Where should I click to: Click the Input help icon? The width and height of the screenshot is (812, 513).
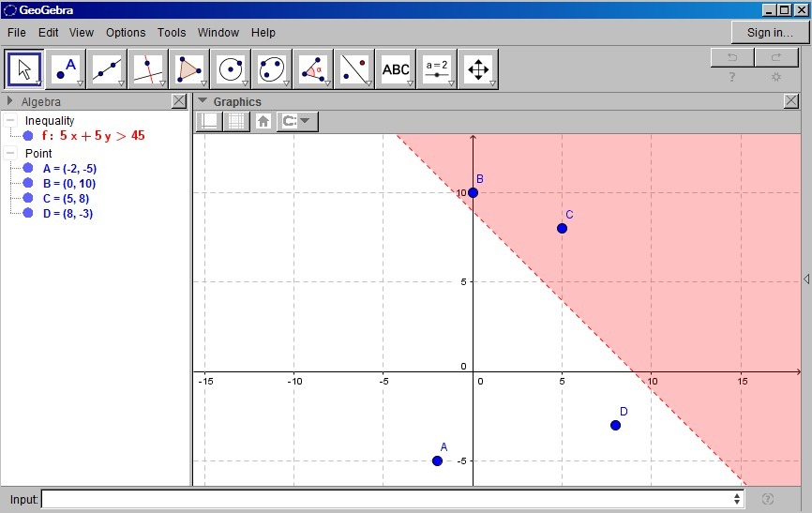click(x=768, y=499)
